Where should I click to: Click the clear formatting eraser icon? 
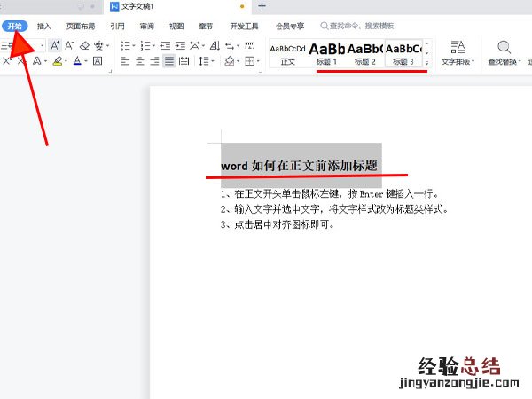(84, 45)
